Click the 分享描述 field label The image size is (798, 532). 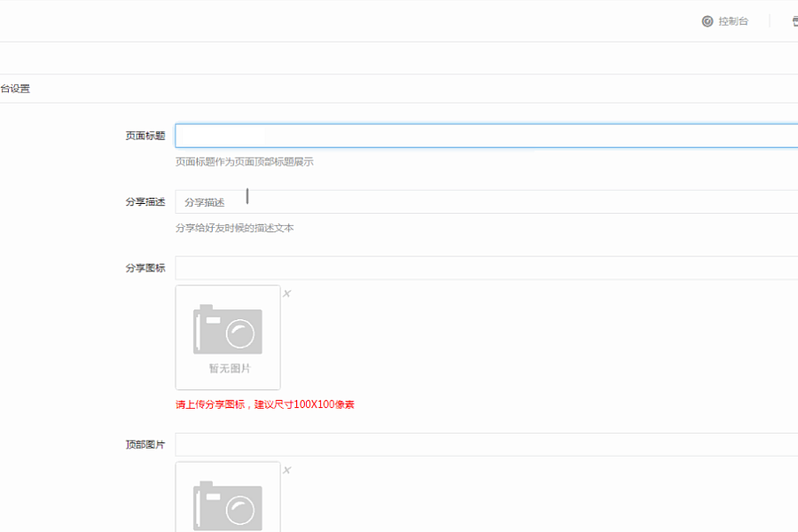coord(145,201)
